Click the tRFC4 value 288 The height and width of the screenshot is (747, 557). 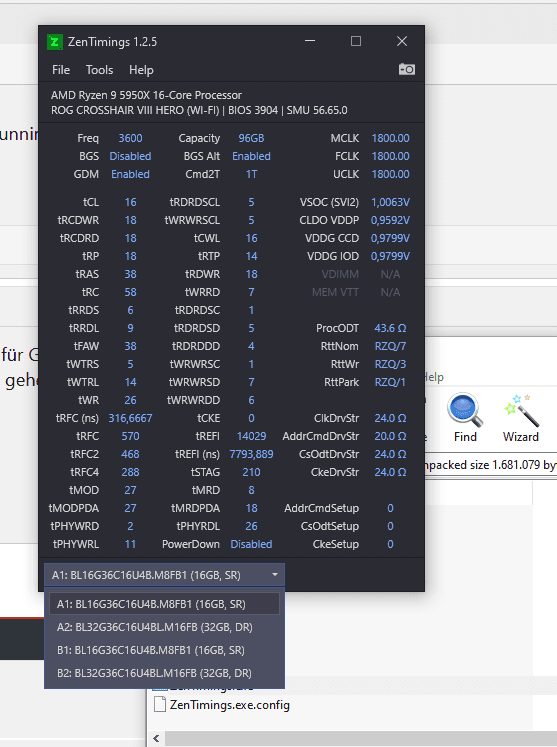[x=130, y=473]
